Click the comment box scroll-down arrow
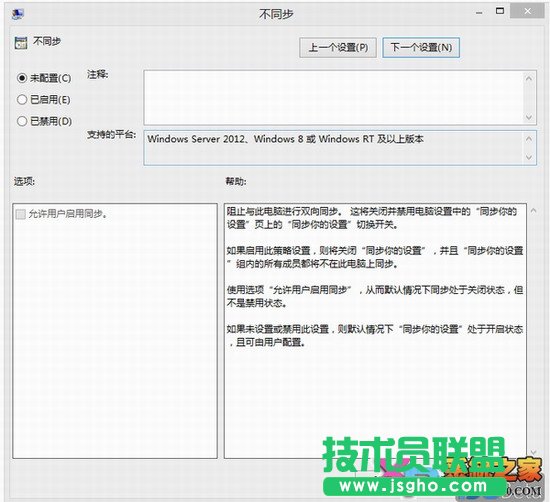Screen dimensions: 550x502 pos(529,117)
